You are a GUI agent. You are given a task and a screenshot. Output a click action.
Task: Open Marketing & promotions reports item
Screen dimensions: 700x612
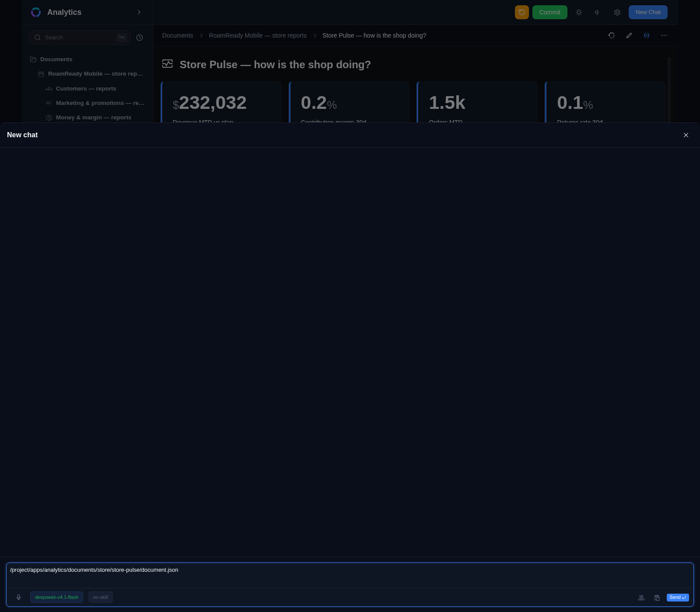(100, 103)
